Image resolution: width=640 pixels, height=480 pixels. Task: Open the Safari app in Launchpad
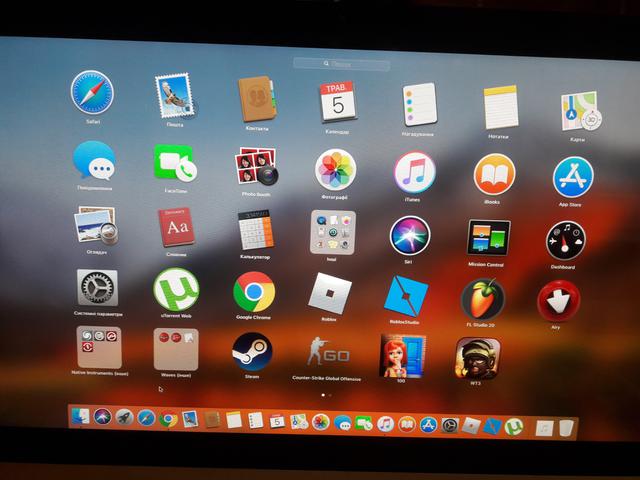(92, 95)
